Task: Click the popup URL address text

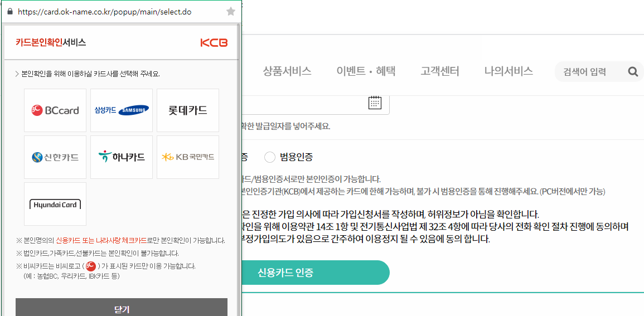Action: [x=105, y=12]
